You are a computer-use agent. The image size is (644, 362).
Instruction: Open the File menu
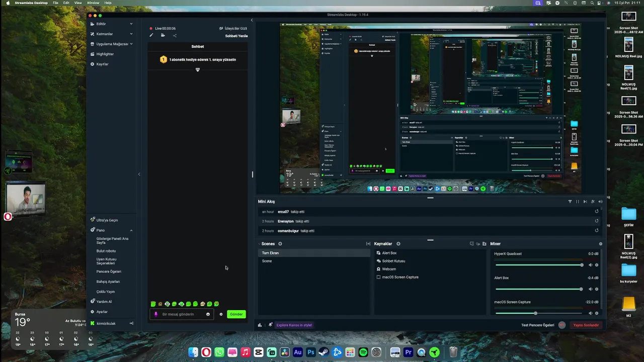(55, 3)
